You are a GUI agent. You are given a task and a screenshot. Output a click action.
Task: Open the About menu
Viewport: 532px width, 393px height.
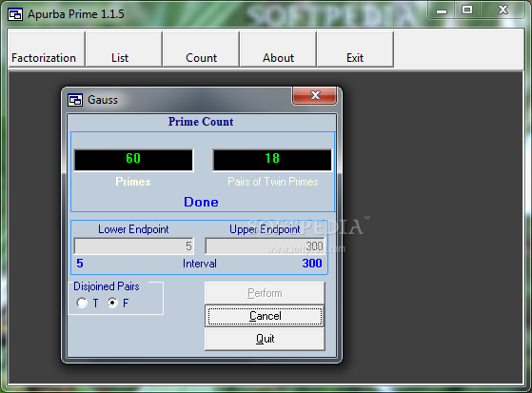(x=278, y=49)
